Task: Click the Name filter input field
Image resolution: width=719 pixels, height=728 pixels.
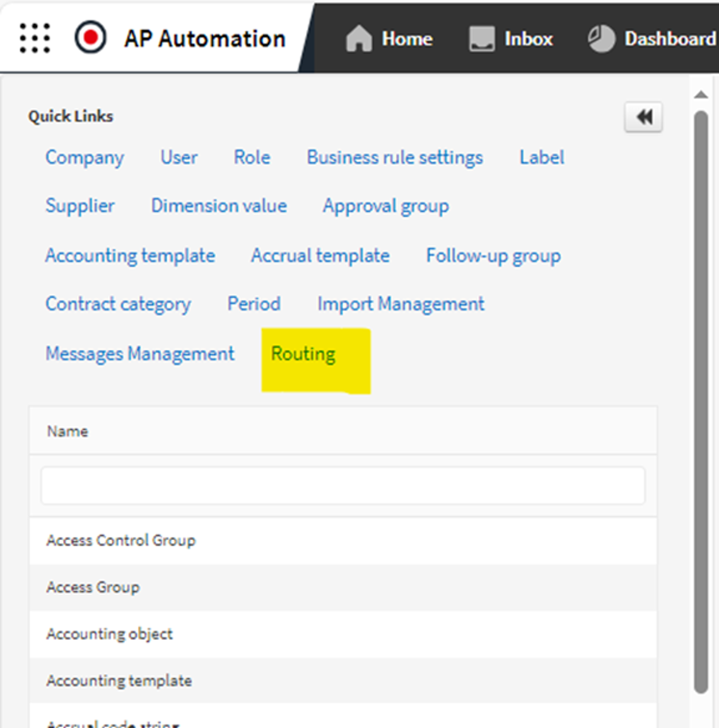Action: click(342, 486)
